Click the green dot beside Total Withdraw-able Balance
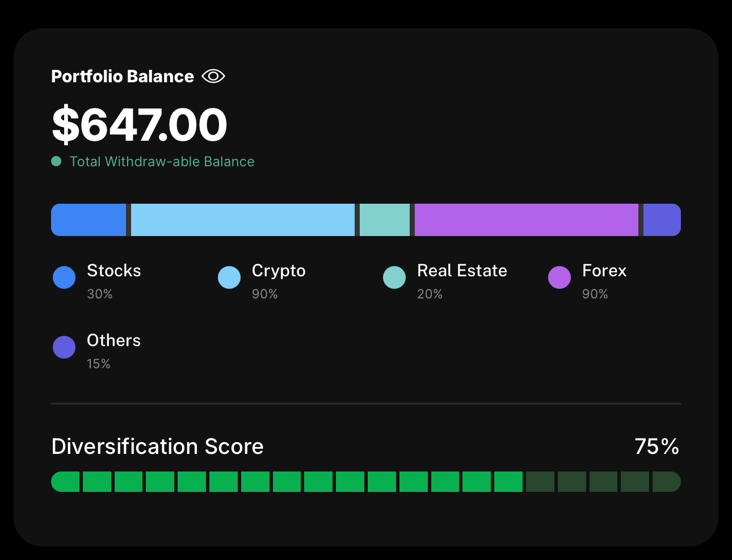The image size is (732, 560). click(56, 161)
